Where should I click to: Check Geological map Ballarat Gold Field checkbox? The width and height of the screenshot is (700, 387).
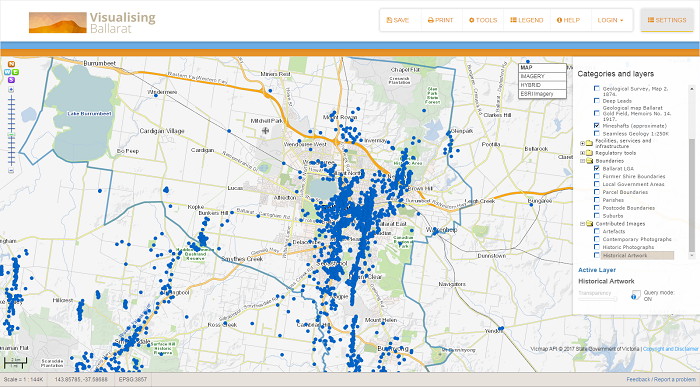[x=597, y=113]
